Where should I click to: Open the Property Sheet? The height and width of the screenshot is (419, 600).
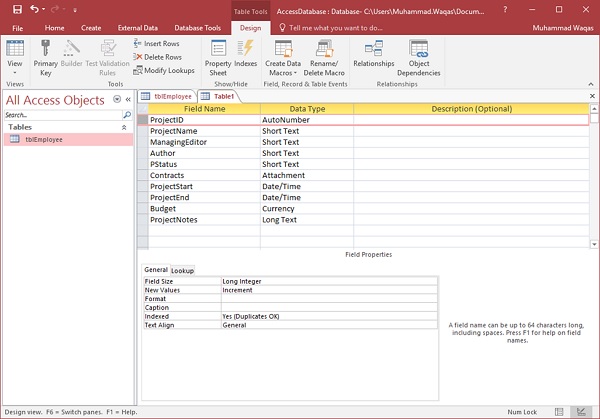tap(218, 55)
